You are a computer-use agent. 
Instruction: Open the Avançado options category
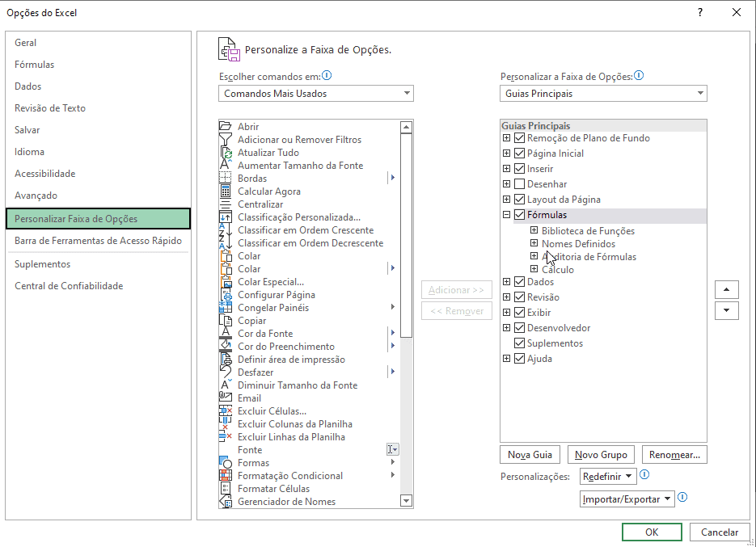click(36, 196)
